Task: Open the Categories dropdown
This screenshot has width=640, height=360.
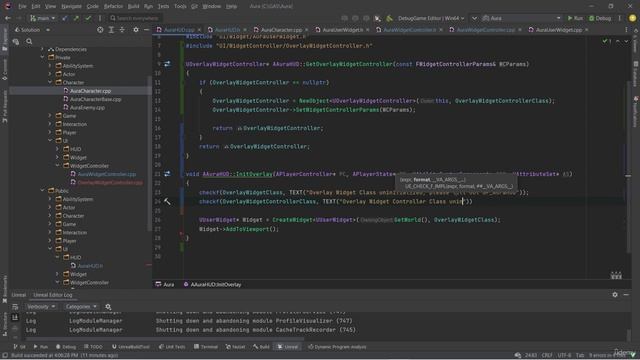Action: point(81,307)
